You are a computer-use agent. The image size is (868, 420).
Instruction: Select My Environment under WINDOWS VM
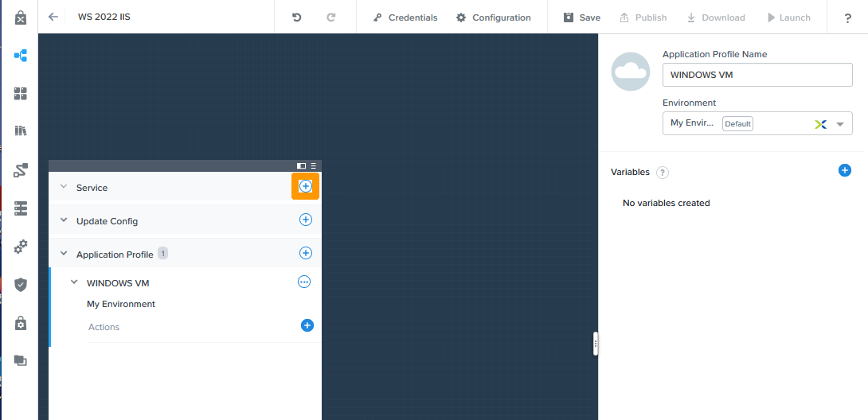coord(121,304)
